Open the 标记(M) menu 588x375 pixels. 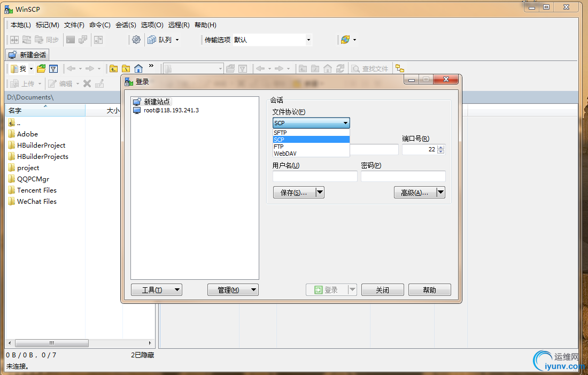[47, 25]
